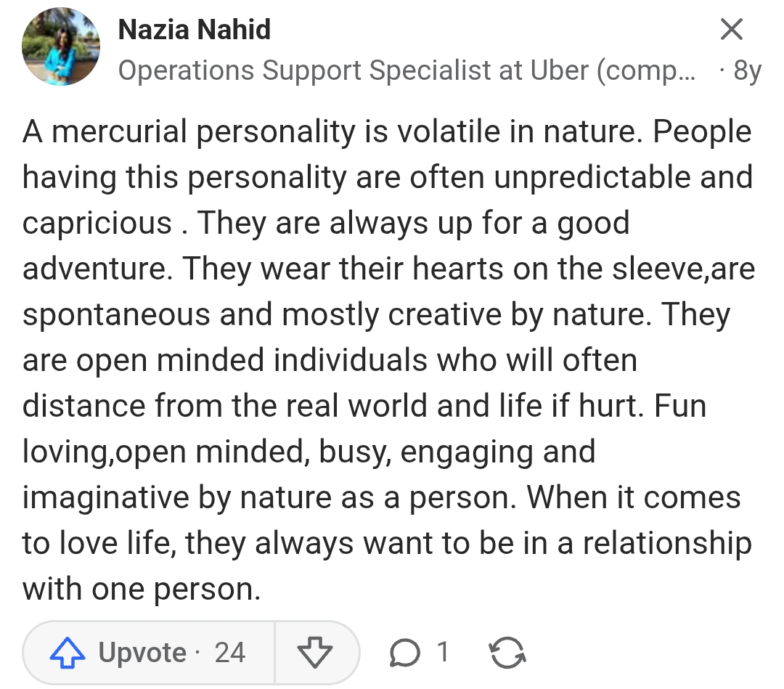The image size is (784, 689).
Task: Click the word "capricious" in the answer text
Action: (97, 223)
